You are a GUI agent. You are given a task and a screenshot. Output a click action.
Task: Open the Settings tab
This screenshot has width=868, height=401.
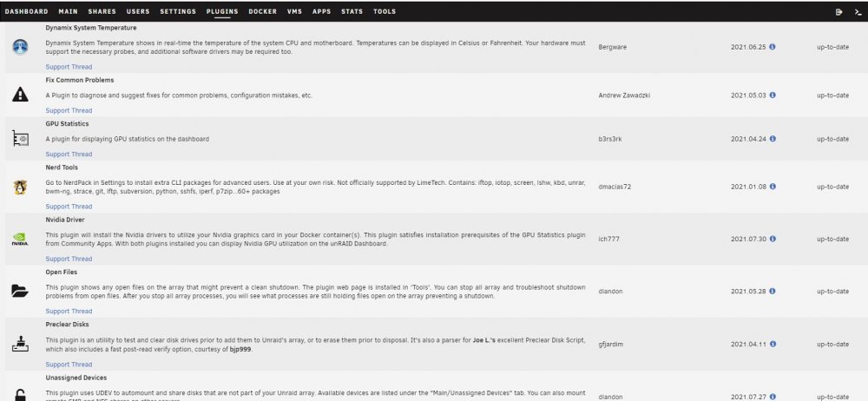click(x=178, y=11)
